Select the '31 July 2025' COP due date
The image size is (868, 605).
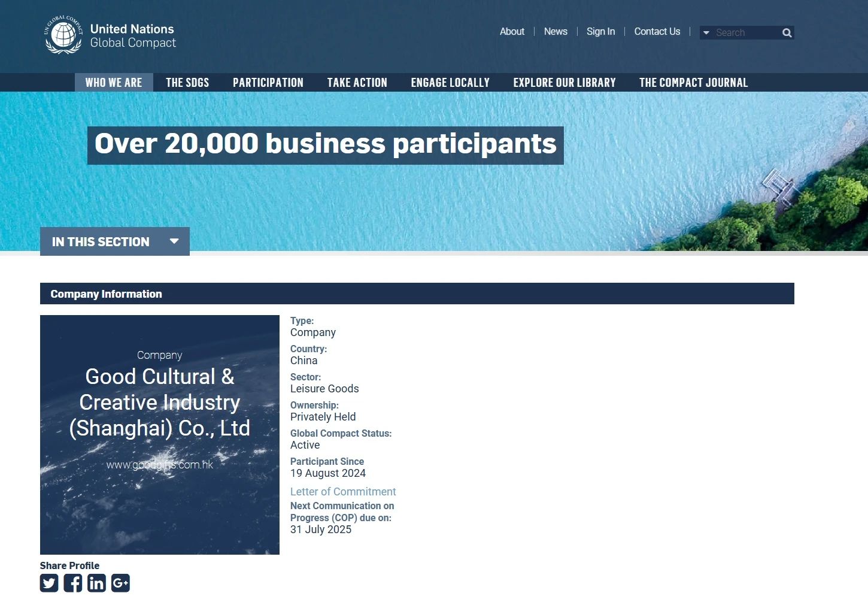[321, 530]
